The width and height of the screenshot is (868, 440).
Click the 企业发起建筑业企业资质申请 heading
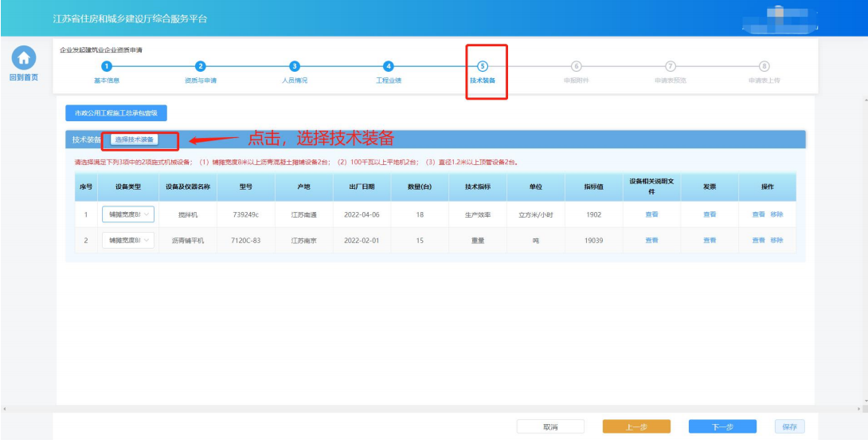[x=101, y=50]
